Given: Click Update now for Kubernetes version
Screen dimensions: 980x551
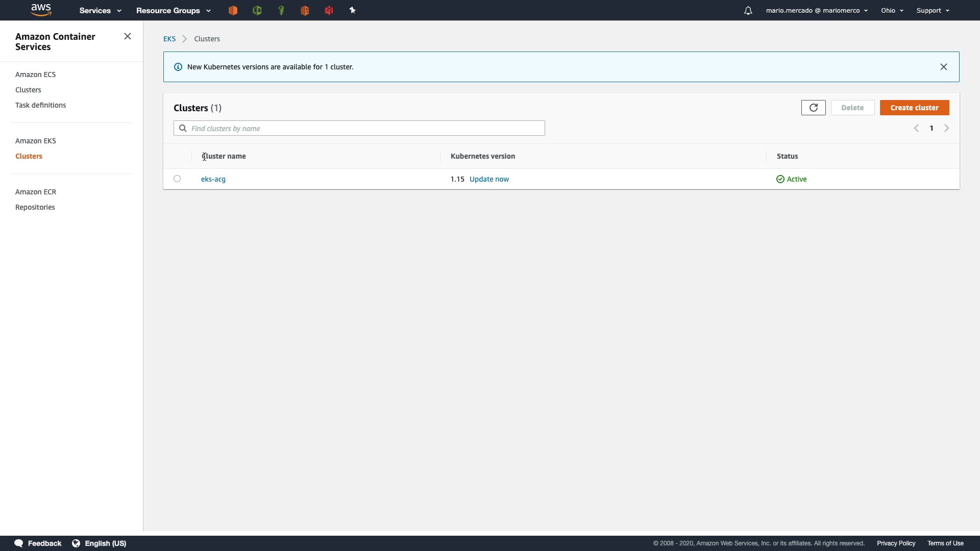Looking at the screenshot, I should pos(489,179).
